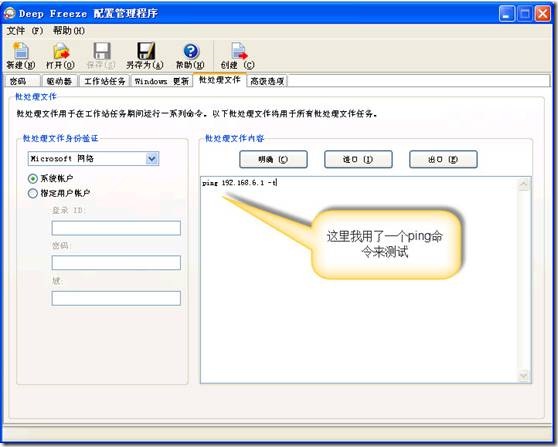
Task: Click the 进口 (I) import button
Action: tap(358, 159)
